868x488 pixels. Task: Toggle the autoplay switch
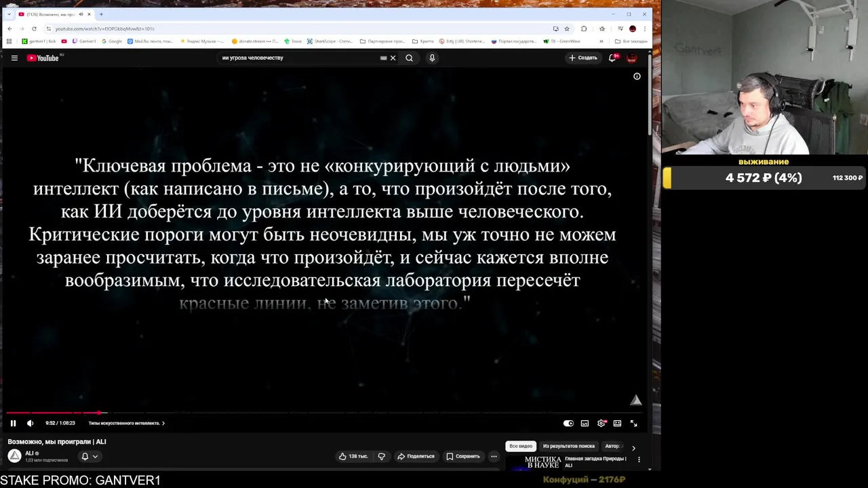tap(568, 423)
